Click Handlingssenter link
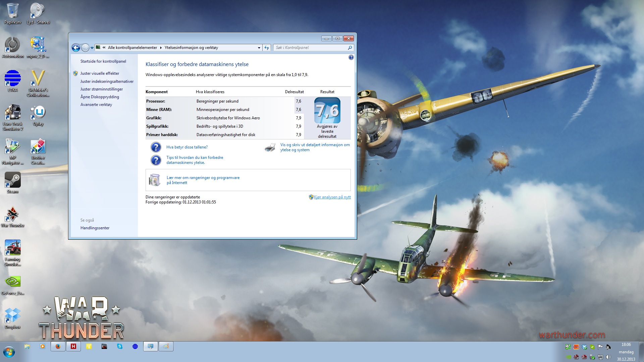This screenshot has width=644, height=362. point(95,228)
